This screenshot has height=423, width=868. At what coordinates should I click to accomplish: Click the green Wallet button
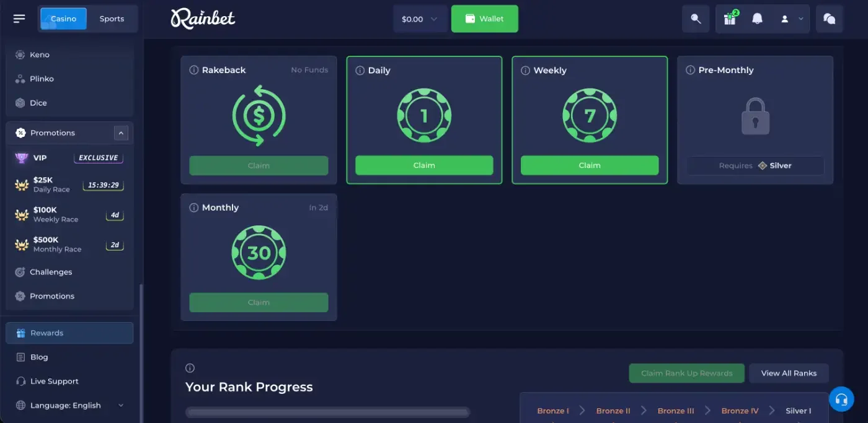[484, 19]
